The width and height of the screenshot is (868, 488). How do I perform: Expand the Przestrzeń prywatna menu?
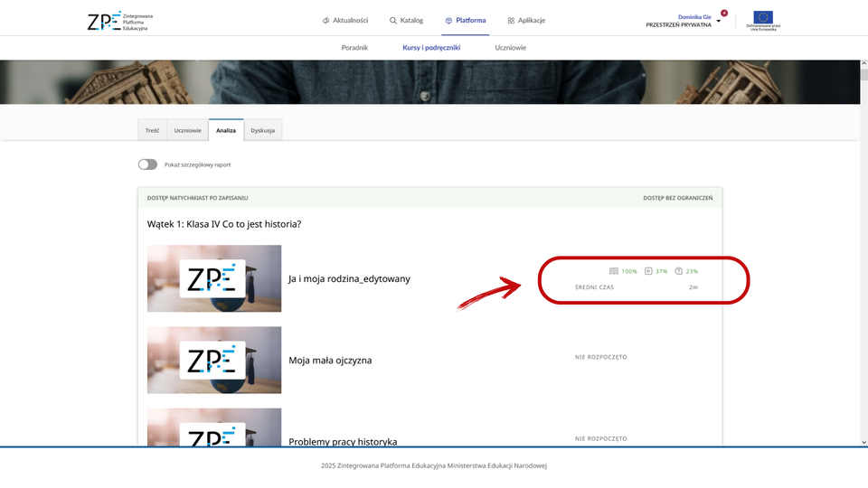(x=678, y=25)
